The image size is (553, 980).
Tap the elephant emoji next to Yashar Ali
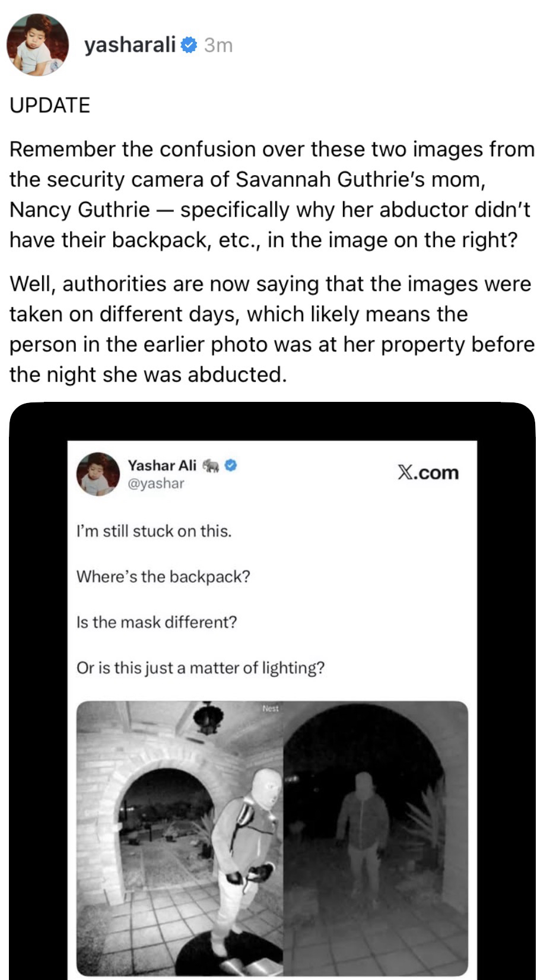[211, 466]
